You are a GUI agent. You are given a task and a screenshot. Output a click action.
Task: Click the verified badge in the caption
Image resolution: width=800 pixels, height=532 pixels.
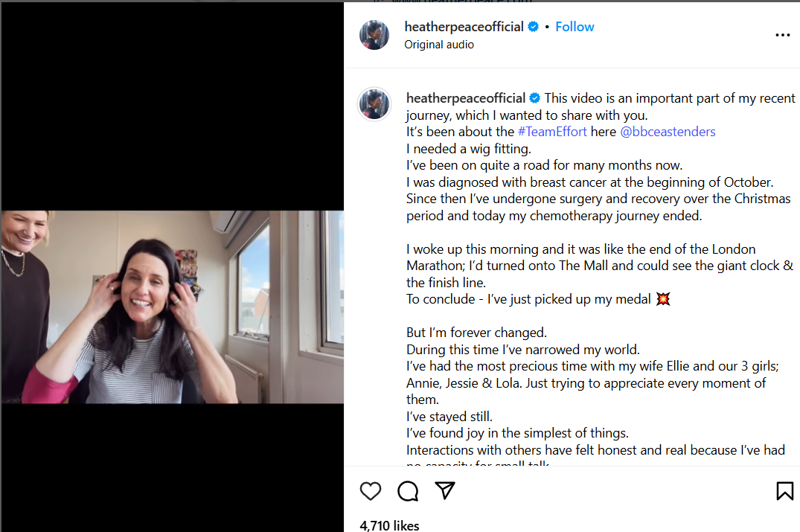pos(534,97)
